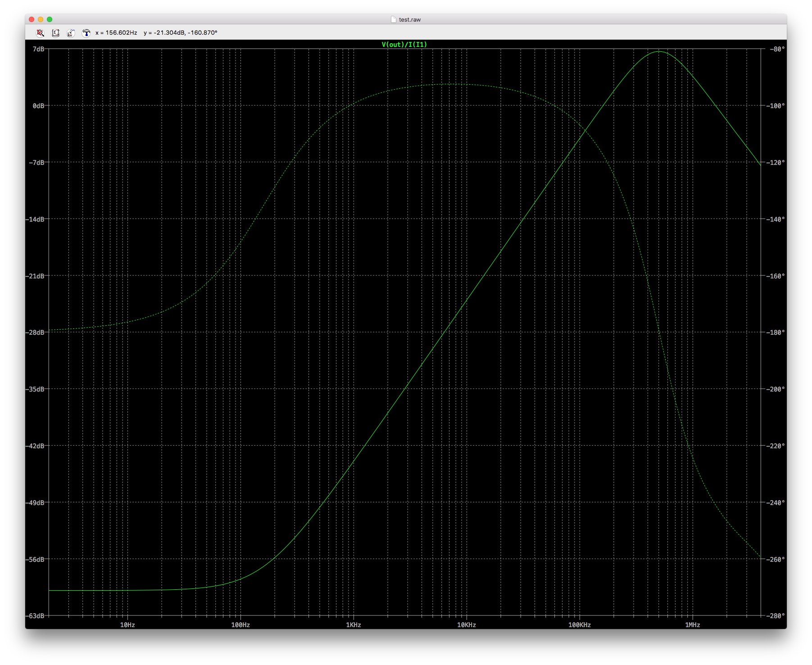Viewport: 812px width, 665px height.
Task: Click the -80° phase axis label
Action: point(776,49)
